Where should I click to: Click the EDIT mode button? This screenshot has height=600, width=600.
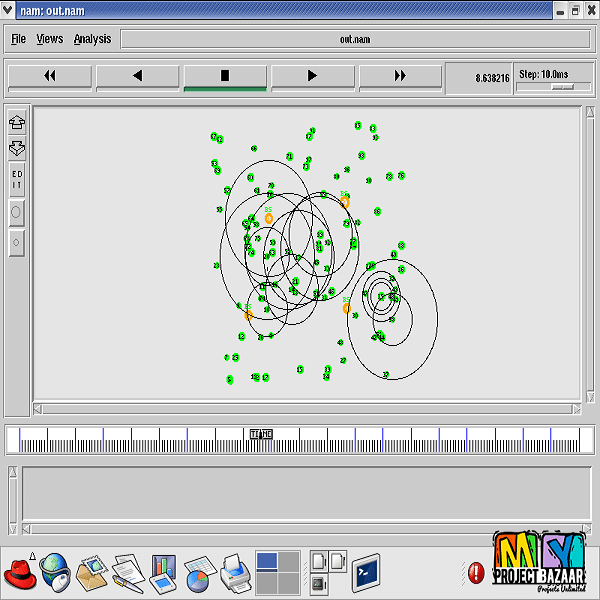[x=17, y=180]
